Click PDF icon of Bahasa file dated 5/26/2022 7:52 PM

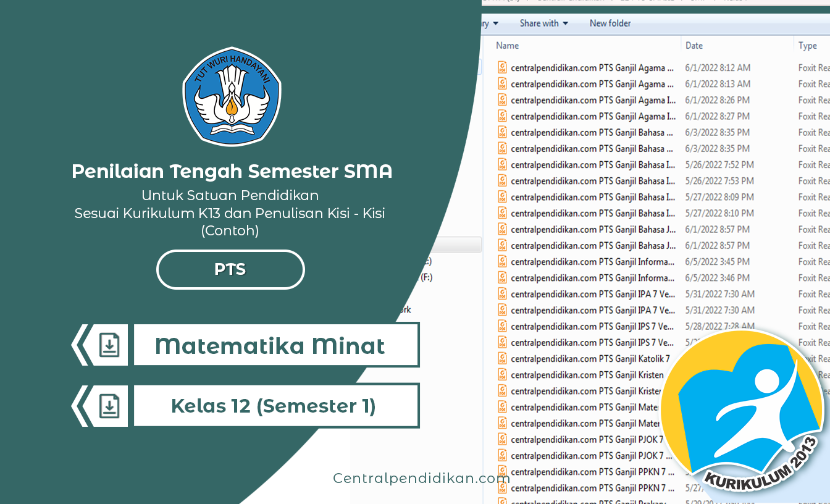503,165
